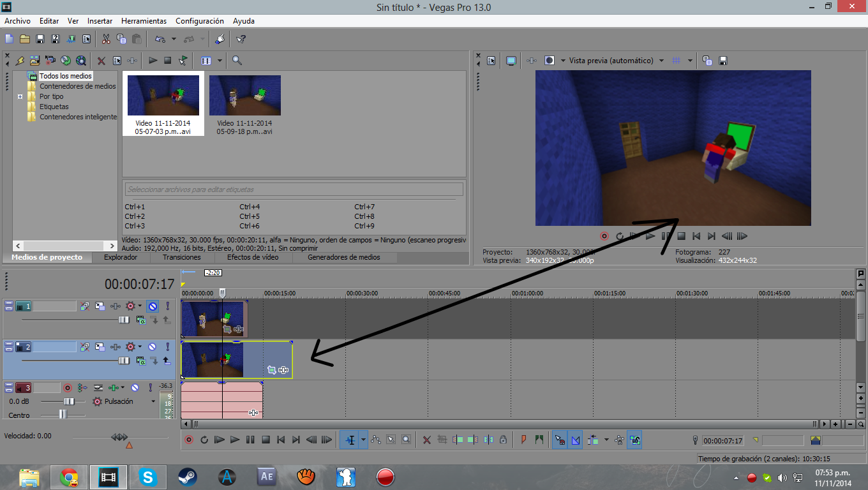The image size is (868, 490).
Task: Open a project via the folder icon
Action: [x=25, y=39]
